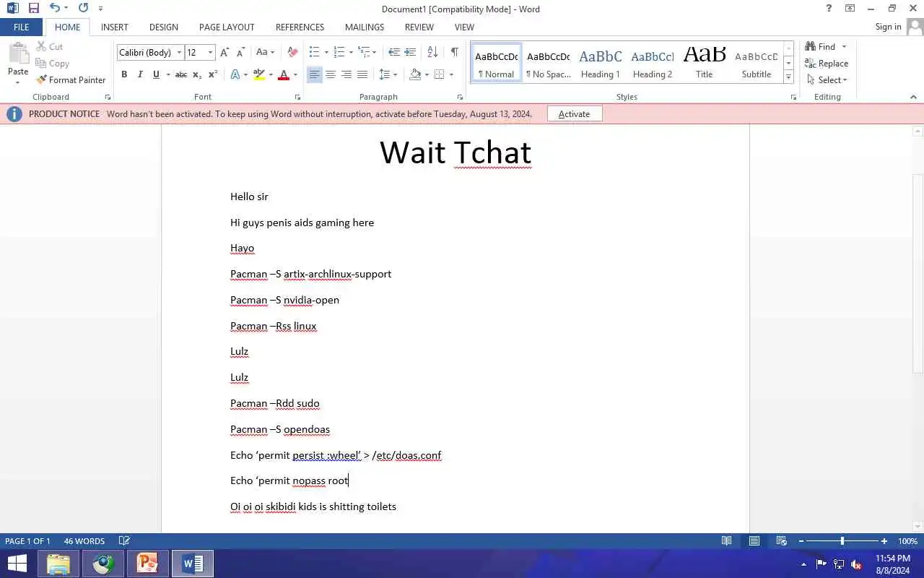Sort paragraphs alphabetically icon
924x578 pixels.
pos(432,52)
